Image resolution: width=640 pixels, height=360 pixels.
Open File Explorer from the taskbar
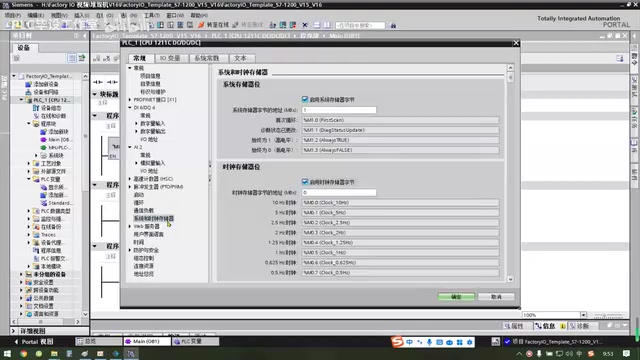(x=54, y=353)
